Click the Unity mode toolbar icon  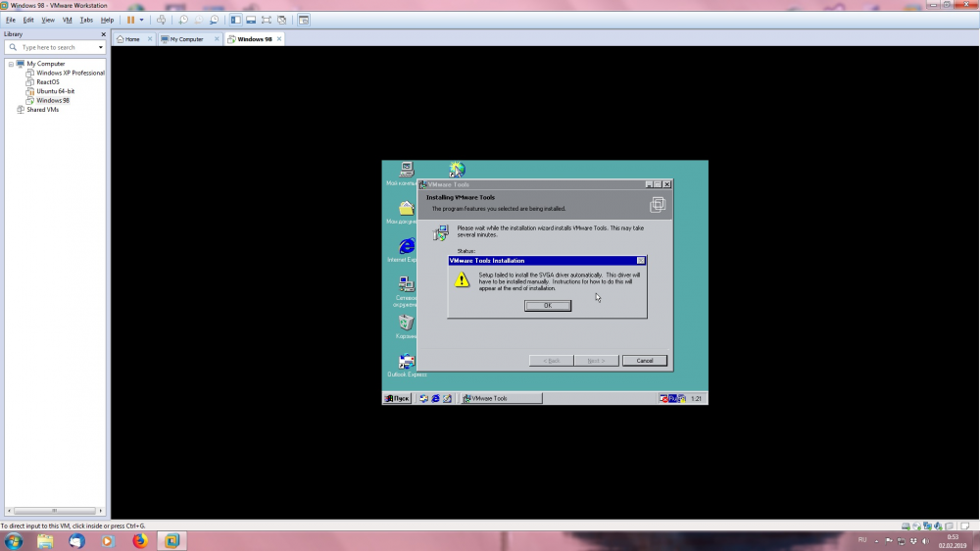coord(282,20)
